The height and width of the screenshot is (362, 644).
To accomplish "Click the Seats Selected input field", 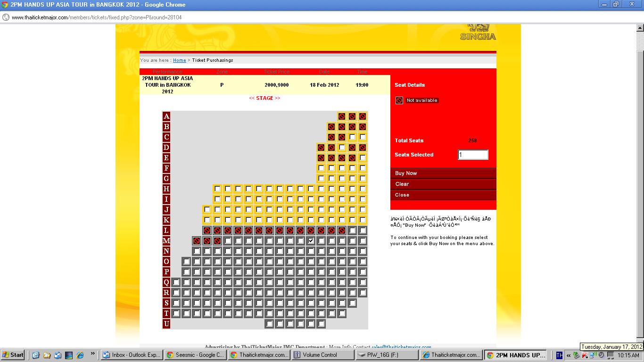I will tap(473, 155).
